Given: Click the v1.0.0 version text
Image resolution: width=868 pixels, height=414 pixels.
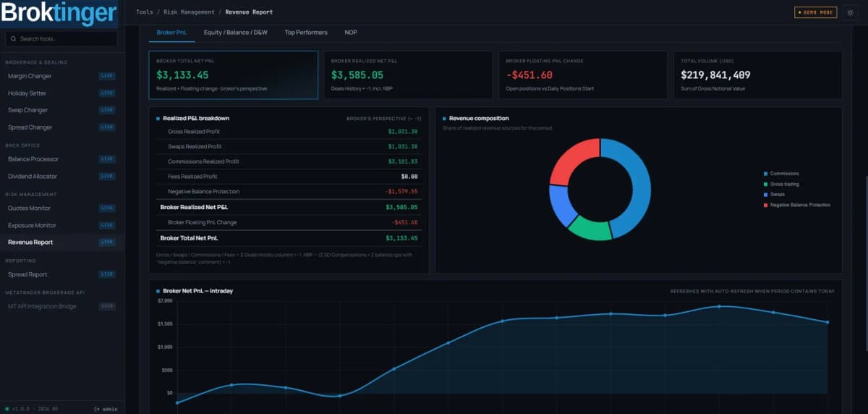Looking at the screenshot, I should (x=20, y=409).
